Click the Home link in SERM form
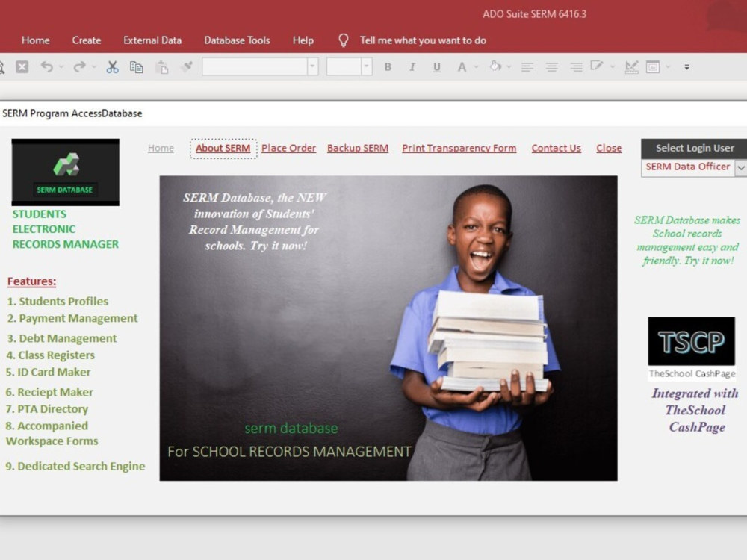Image resolution: width=747 pixels, height=560 pixels. pos(161,148)
